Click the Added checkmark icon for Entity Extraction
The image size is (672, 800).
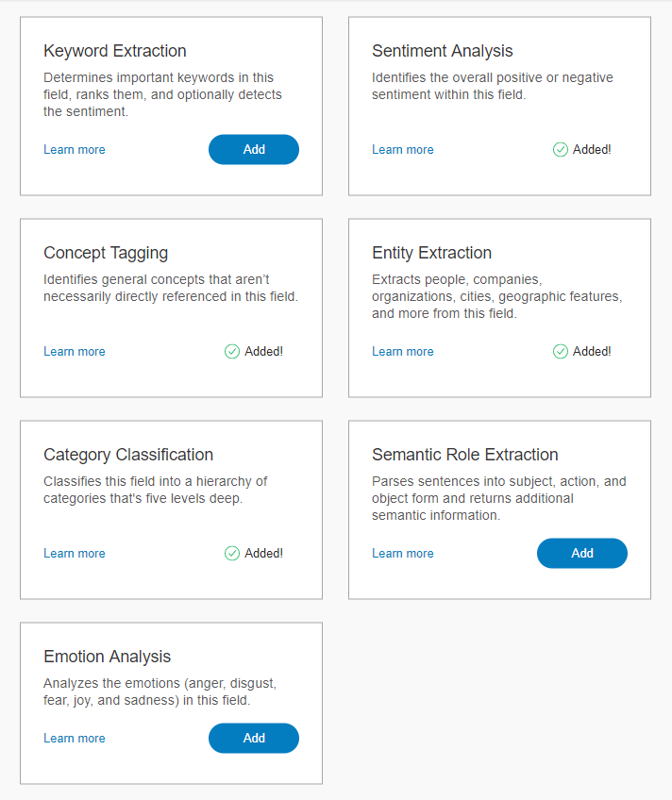click(x=561, y=351)
